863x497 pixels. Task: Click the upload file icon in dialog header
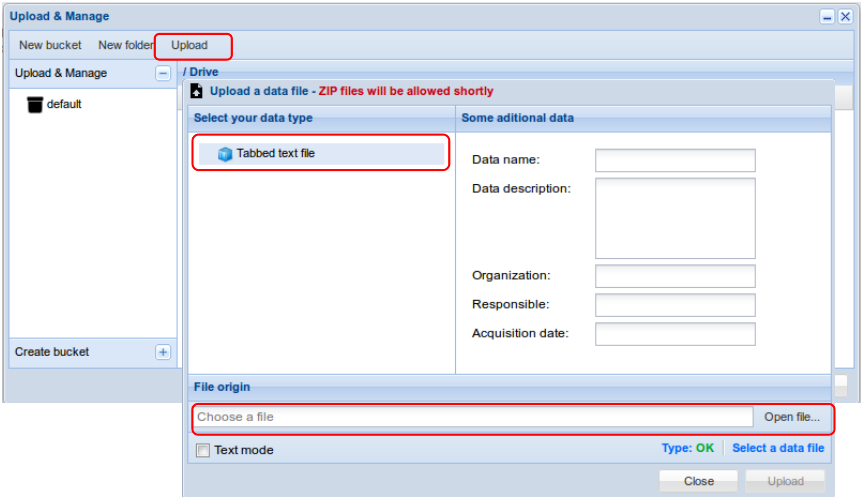click(x=197, y=91)
